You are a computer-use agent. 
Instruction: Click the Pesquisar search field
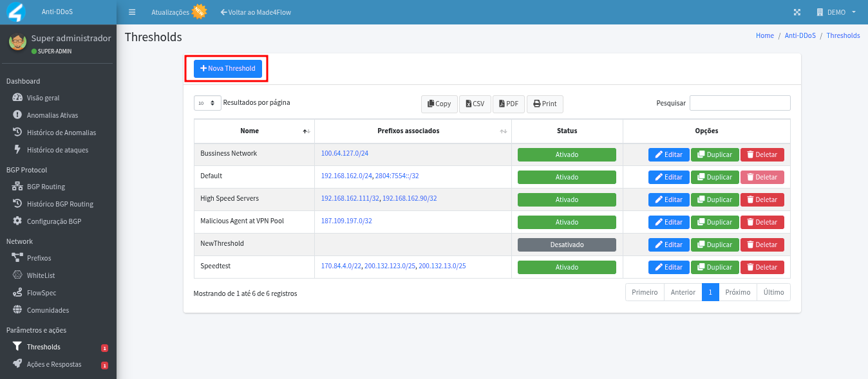(x=740, y=103)
